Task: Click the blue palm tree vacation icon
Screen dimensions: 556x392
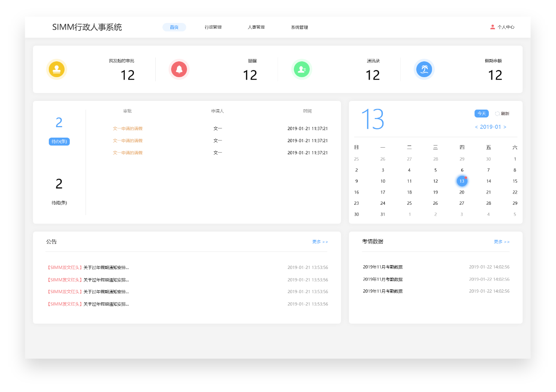Action: coord(424,69)
